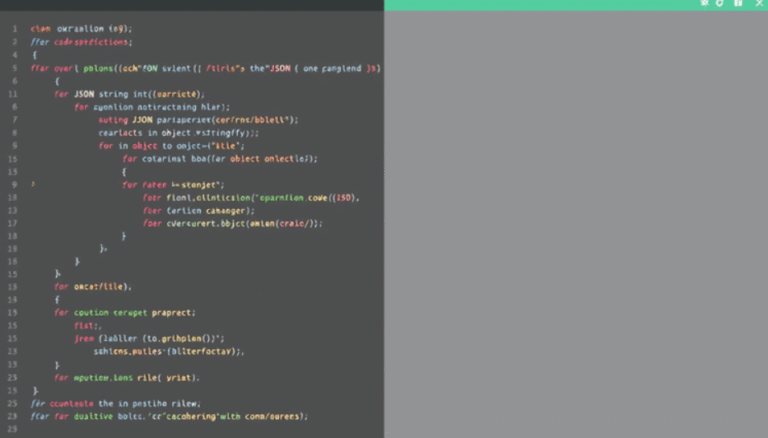Click the dark title bar above the editor
This screenshot has height=438, width=768.
pyautogui.click(x=190, y=5)
